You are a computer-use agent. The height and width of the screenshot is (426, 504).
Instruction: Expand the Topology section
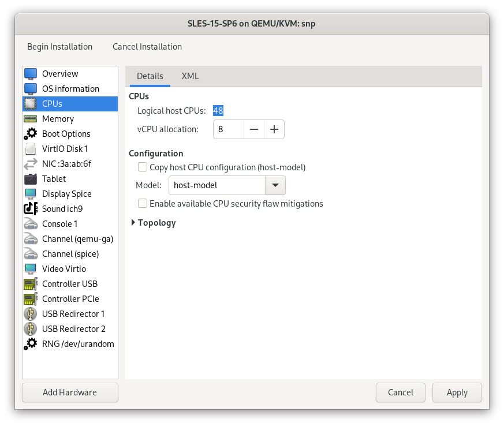[134, 223]
